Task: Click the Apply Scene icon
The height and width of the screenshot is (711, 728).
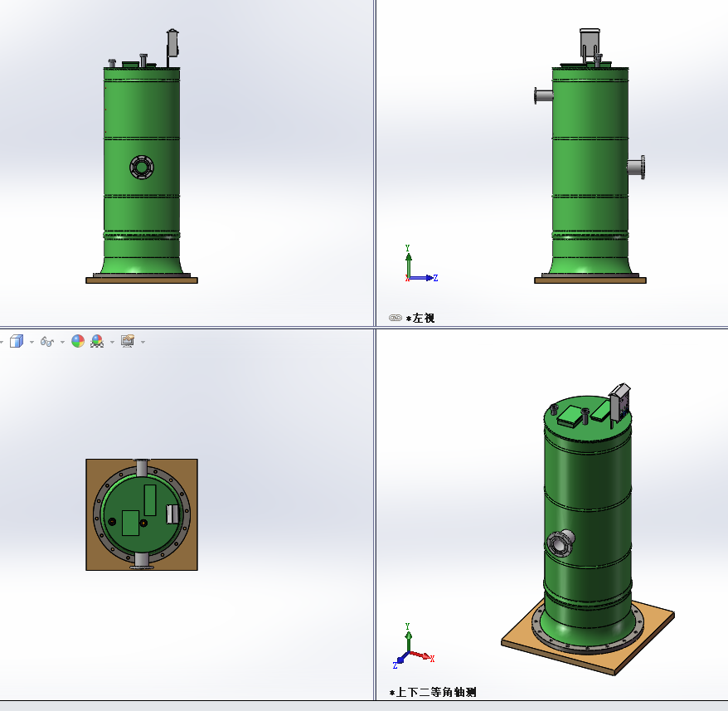Action: coord(97,341)
